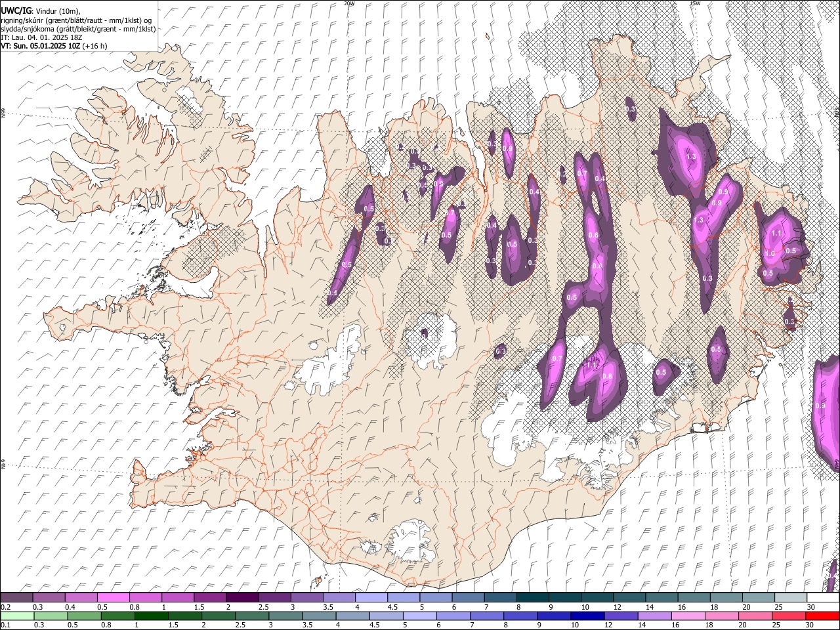The image size is (840, 630).
Task: Click the '1.0' snowfall value on map
Action: [x=770, y=254]
